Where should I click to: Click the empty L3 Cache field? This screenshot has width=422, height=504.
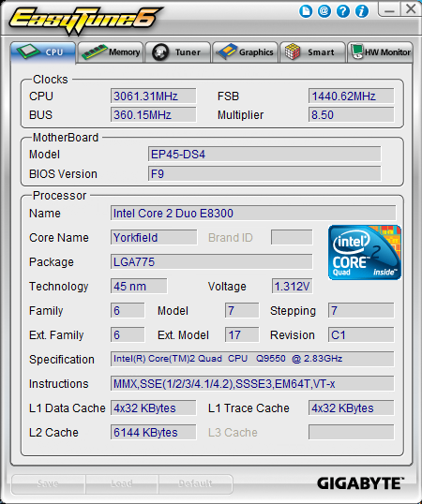point(351,432)
